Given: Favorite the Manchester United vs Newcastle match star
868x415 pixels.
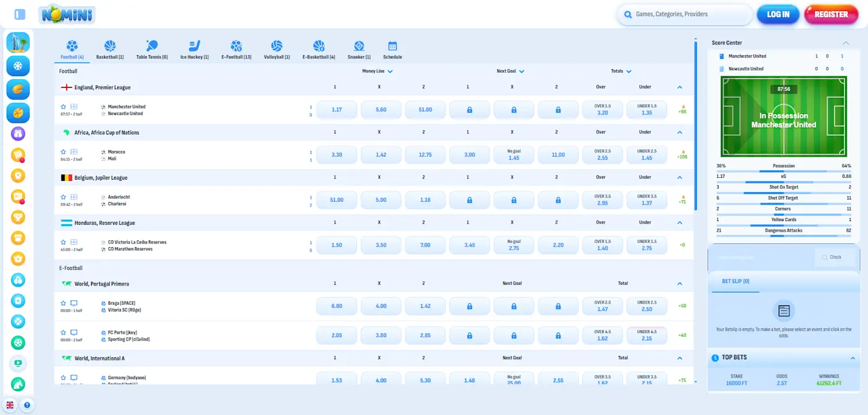Looking at the screenshot, I should [x=63, y=106].
